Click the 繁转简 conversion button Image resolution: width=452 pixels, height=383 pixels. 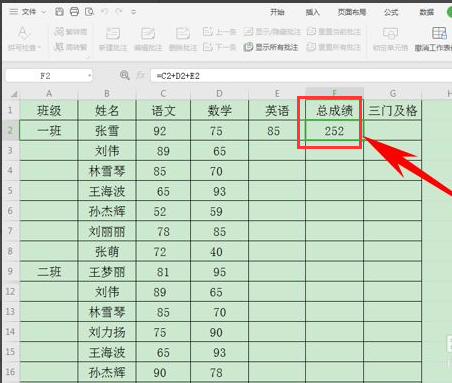tap(70, 32)
